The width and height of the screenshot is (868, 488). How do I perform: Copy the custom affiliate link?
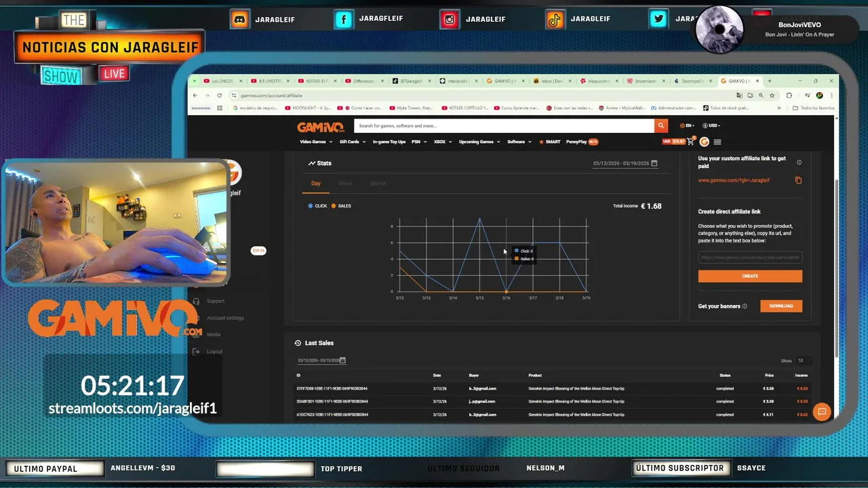click(798, 180)
